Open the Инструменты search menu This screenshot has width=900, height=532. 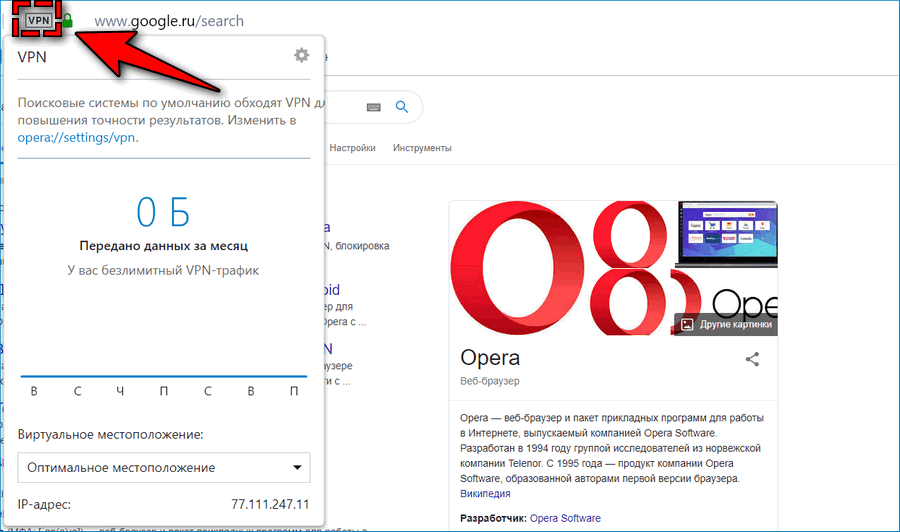[422, 147]
